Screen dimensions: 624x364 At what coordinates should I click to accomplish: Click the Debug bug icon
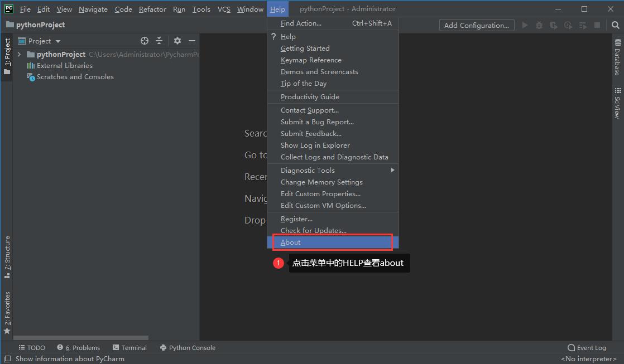coord(539,25)
